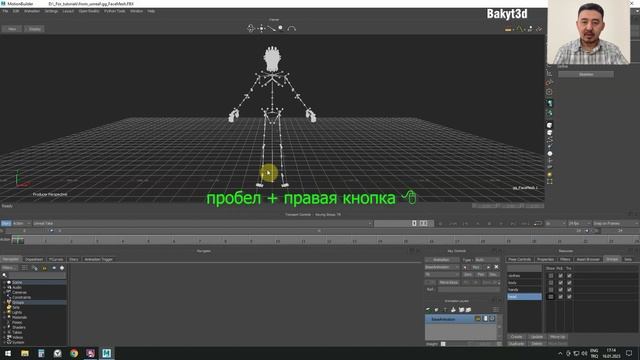Click the solo icon on BaseAnimation layer
This screenshot has width=640, height=360.
coord(492,318)
